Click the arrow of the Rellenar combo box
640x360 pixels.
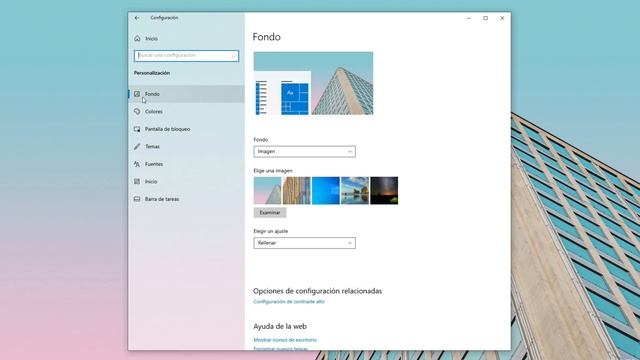tap(349, 243)
